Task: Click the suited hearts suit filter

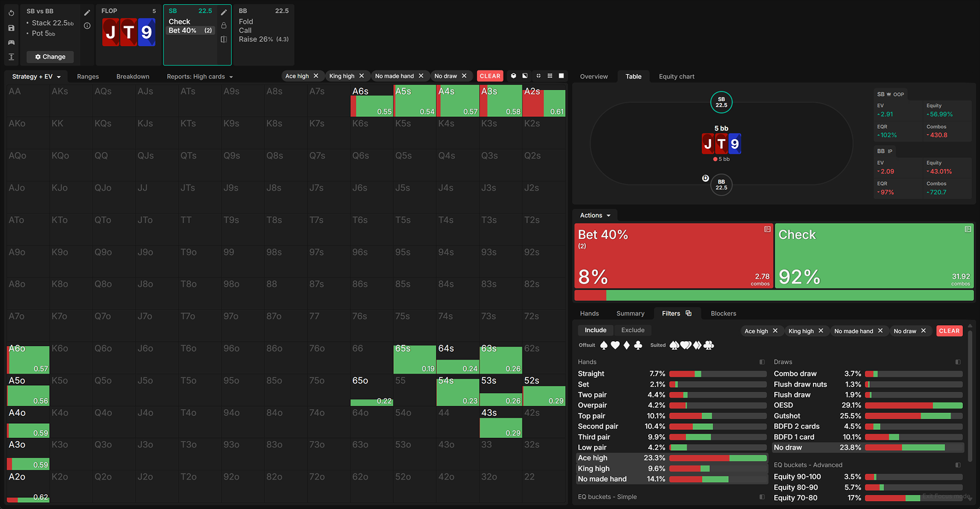Action: tap(685, 345)
